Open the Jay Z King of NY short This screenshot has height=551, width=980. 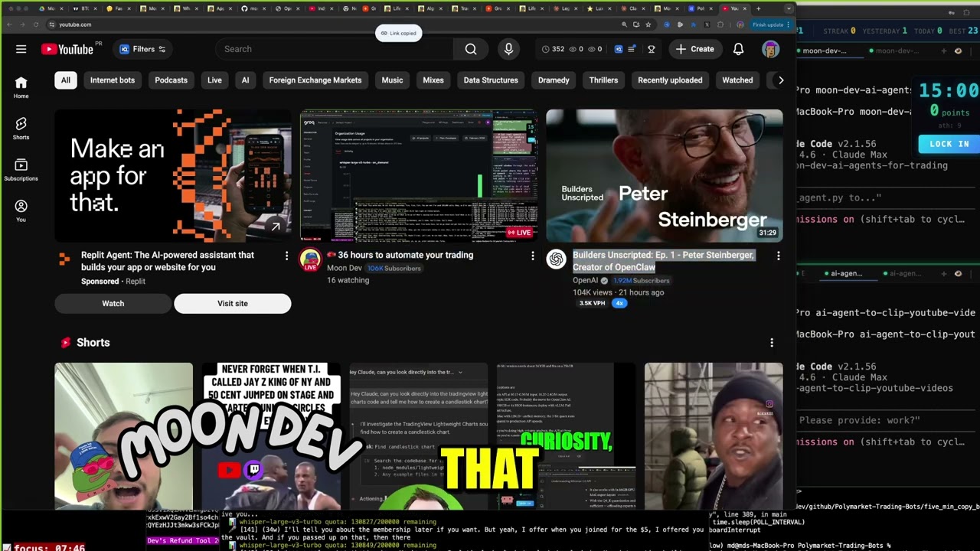271,436
